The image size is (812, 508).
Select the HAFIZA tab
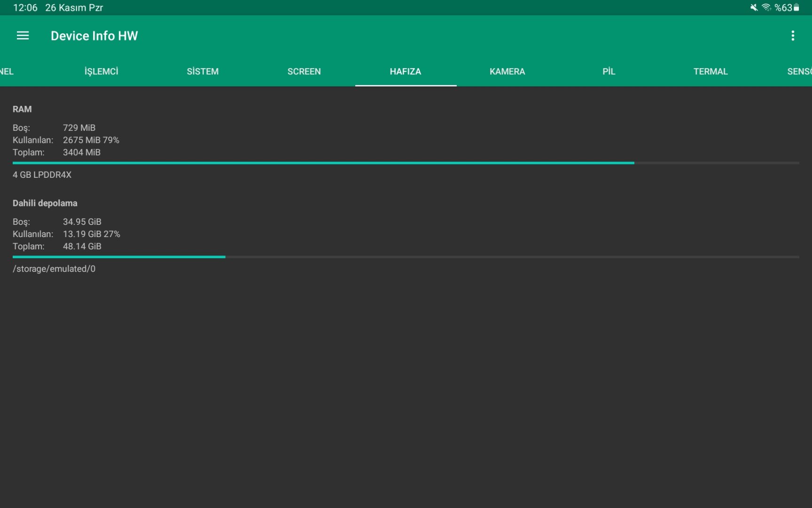click(406, 71)
